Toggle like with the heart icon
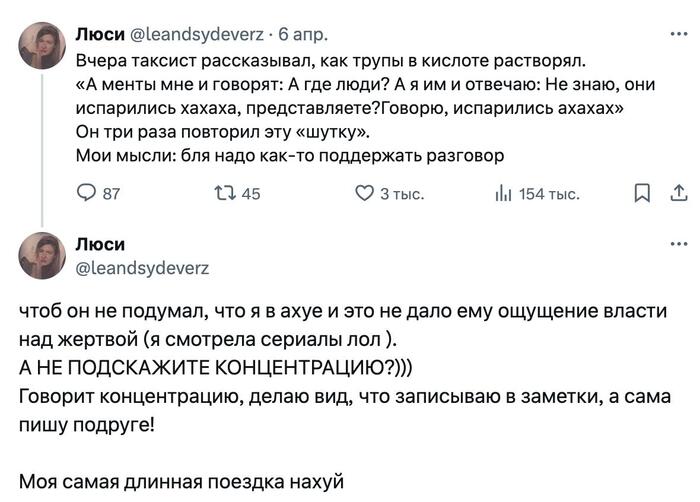 (366, 194)
